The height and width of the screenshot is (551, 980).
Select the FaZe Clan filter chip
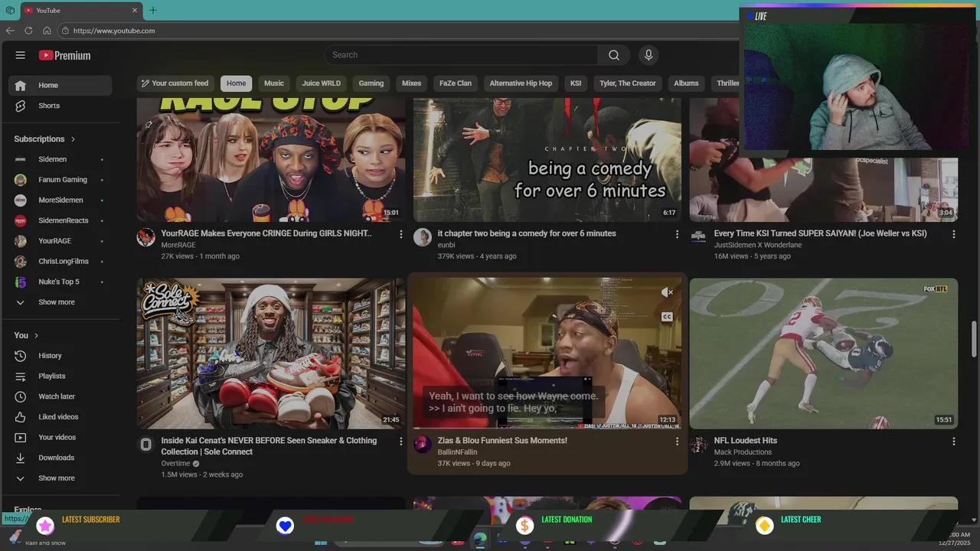[x=456, y=83]
